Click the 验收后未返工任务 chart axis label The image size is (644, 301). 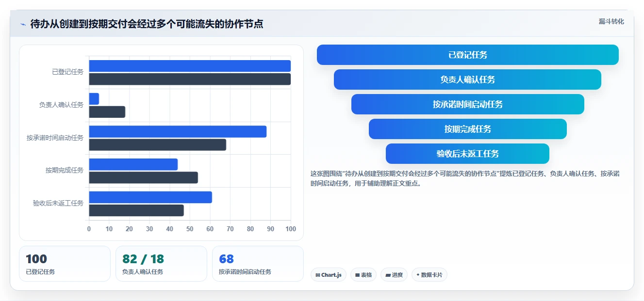(58, 203)
